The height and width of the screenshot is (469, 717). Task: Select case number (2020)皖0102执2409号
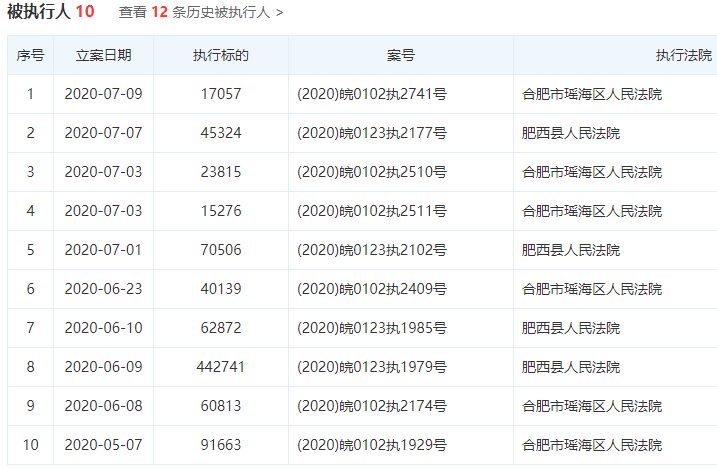[372, 289]
